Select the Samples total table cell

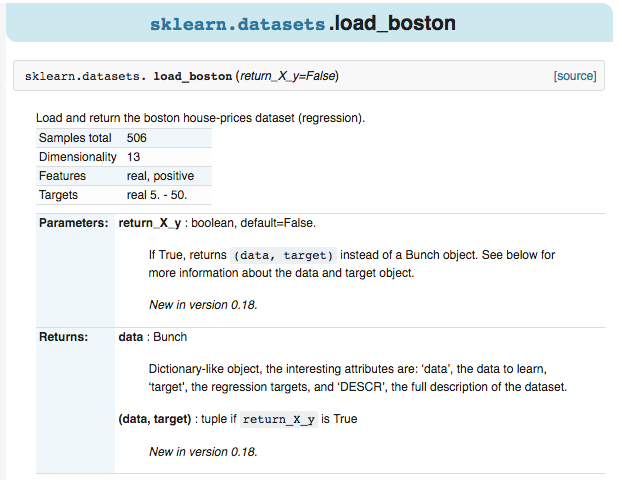(x=76, y=138)
